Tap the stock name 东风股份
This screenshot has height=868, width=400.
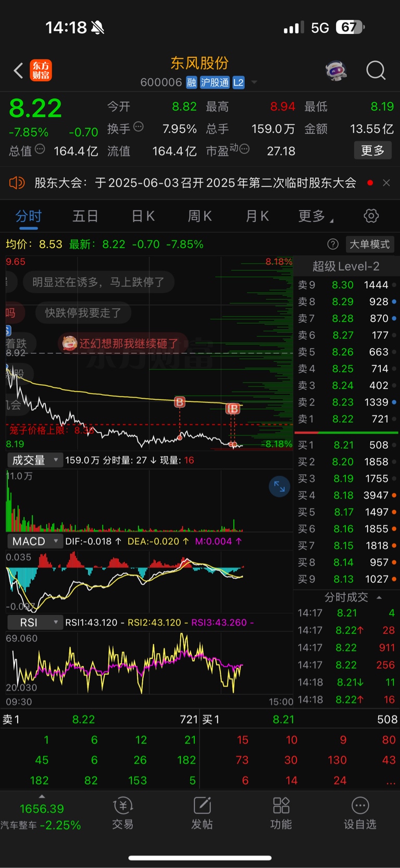tap(200, 63)
